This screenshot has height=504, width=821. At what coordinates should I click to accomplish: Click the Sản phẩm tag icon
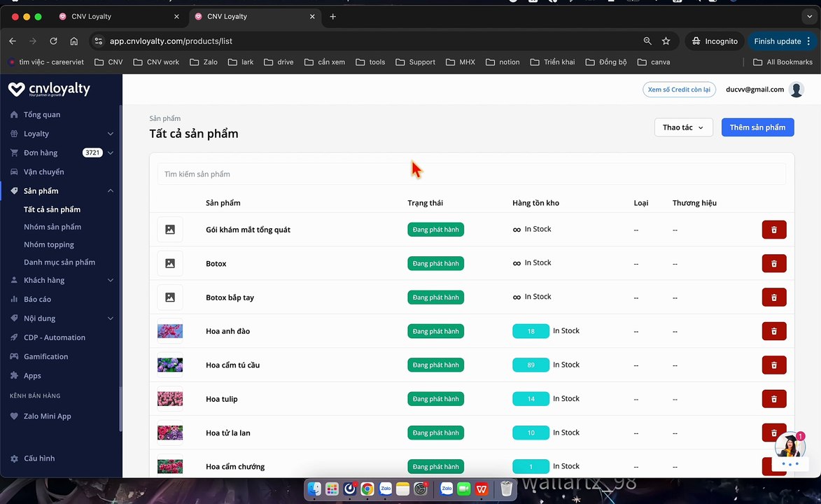(14, 190)
